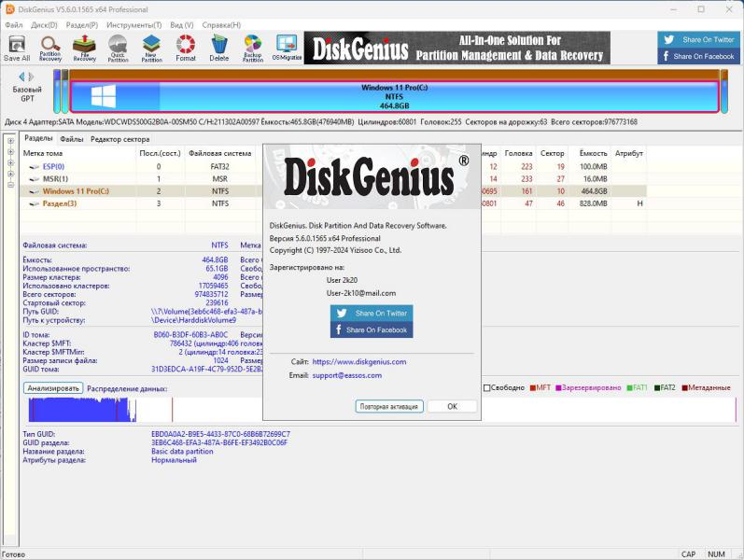
Task: Select the Windows 11 Pro(C:) block in the disk map
Action: pos(394,97)
